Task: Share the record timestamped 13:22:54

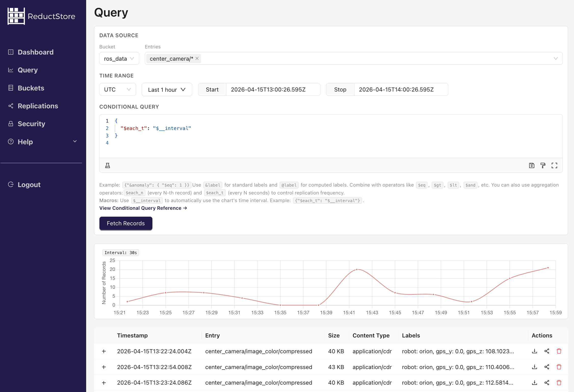Action: click(x=547, y=367)
